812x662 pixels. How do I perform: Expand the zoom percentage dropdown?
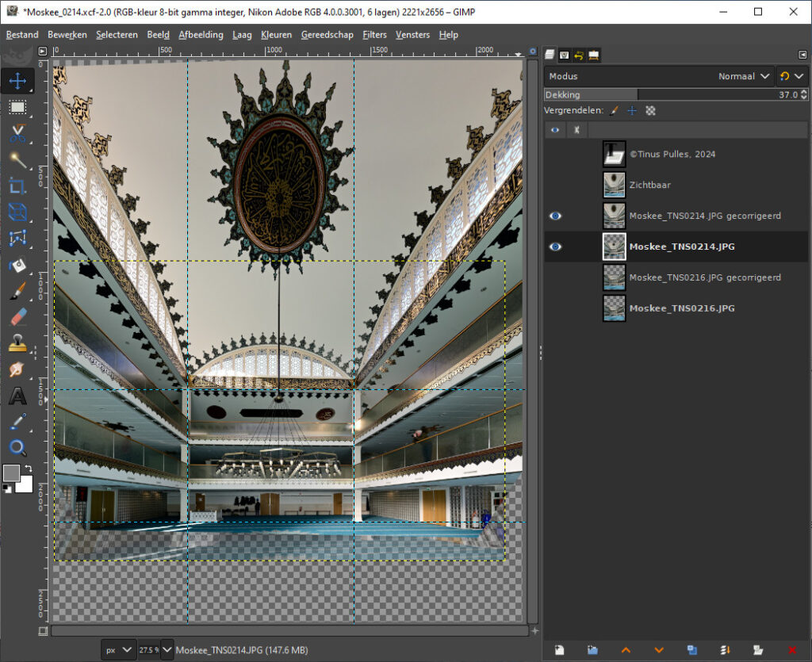click(167, 650)
